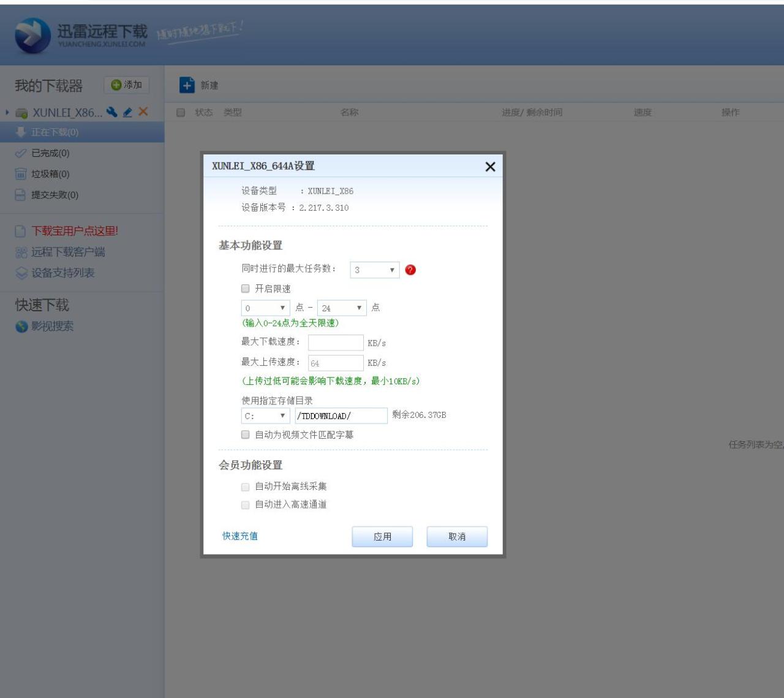Viewport: 784px width, 698px height.
Task: Open 影视搜索 quick download link
Action: click(x=53, y=327)
